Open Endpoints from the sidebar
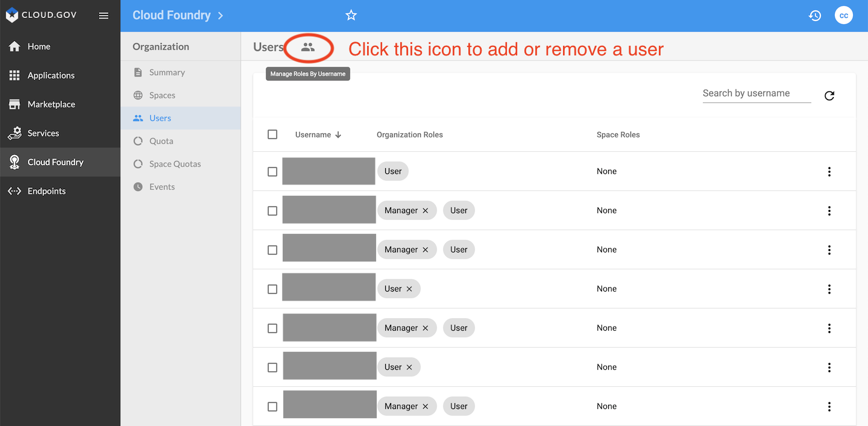Image resolution: width=868 pixels, height=426 pixels. [60, 191]
